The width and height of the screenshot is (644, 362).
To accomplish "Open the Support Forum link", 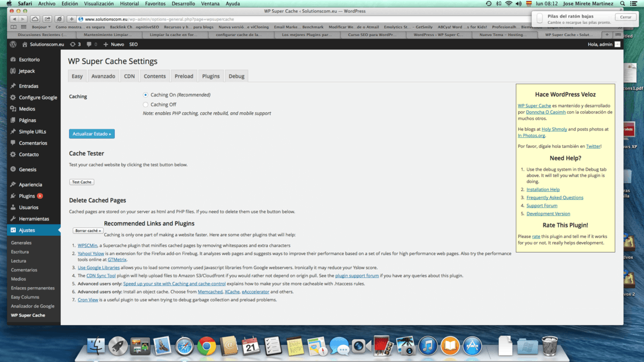I will [x=542, y=206].
